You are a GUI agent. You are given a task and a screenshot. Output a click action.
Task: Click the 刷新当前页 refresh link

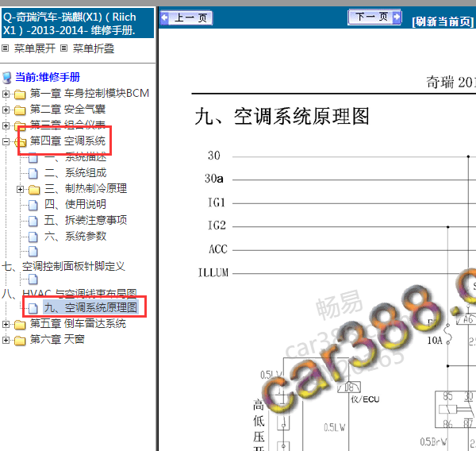443,21
